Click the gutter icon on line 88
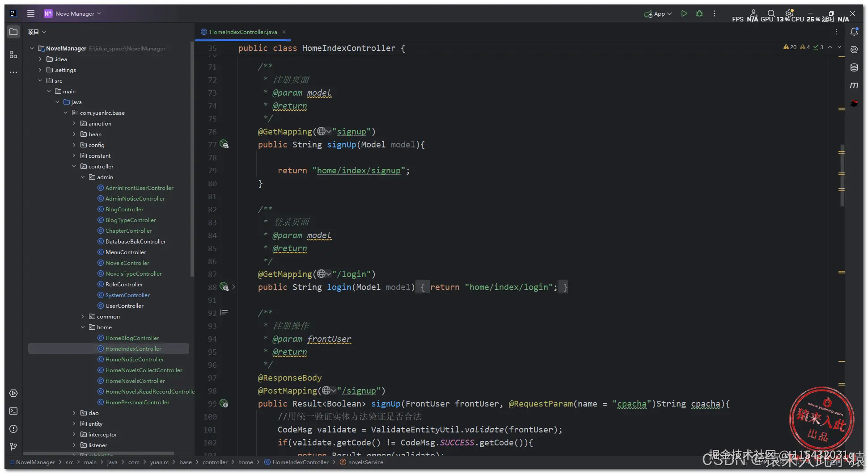 [x=224, y=287]
